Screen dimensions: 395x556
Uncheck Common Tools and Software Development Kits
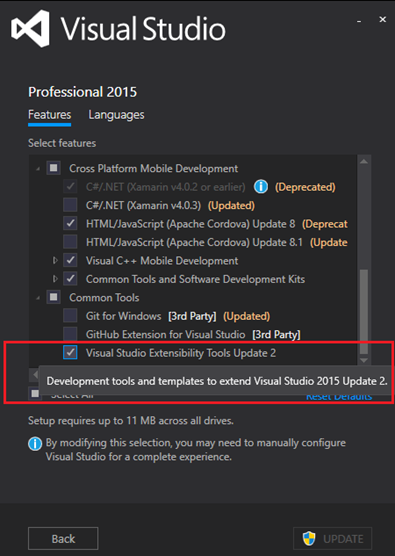tap(70, 279)
